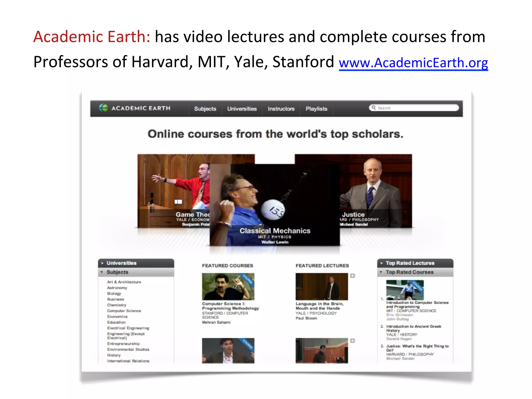Open top rated course thumbnail image
Screen dimensions: 532x399
pyautogui.click(x=405, y=290)
